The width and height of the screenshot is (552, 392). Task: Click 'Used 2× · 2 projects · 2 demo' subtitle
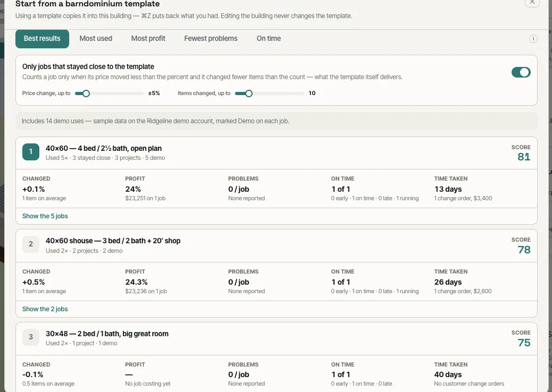84,251
